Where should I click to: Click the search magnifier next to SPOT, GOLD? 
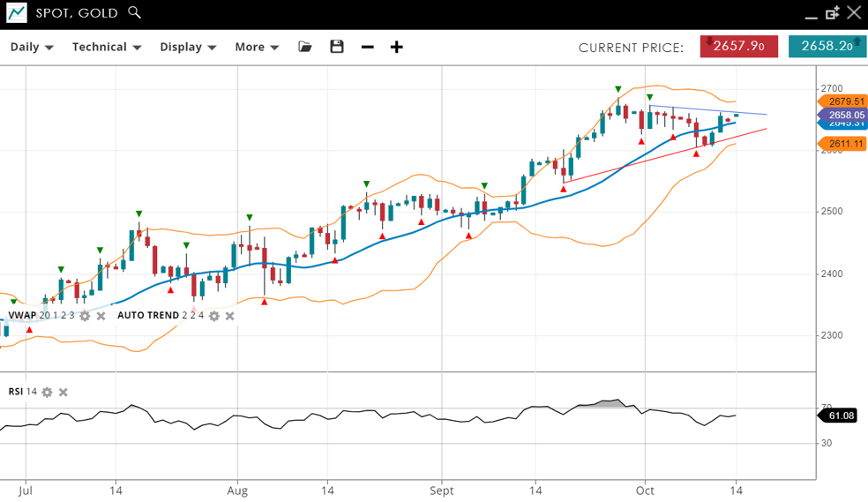tap(134, 12)
